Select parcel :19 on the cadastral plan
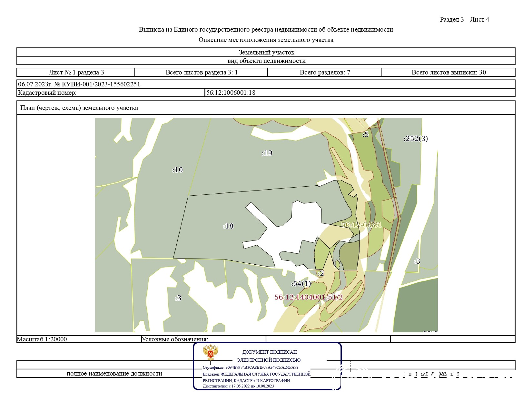The height and width of the screenshot is (411, 532). [x=267, y=153]
